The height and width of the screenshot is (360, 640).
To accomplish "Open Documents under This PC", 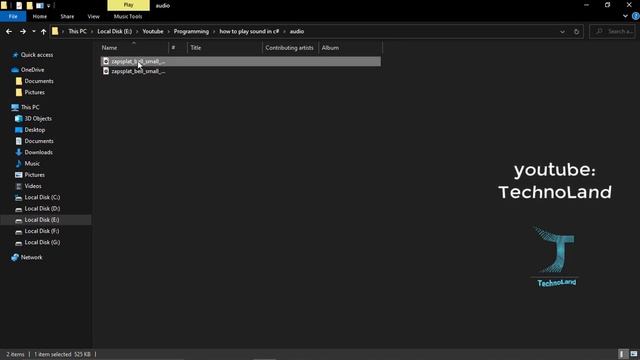I will (39, 141).
